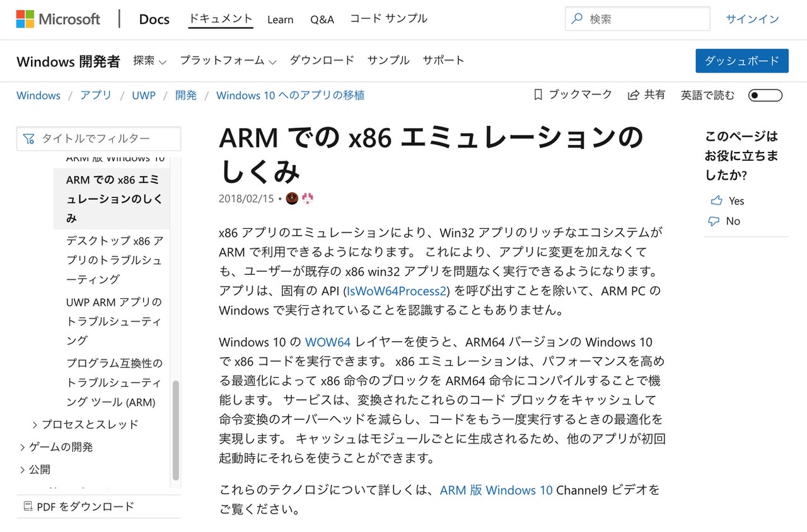Click the Microsoft logo
This screenshot has height=532, width=807.
click(x=58, y=19)
